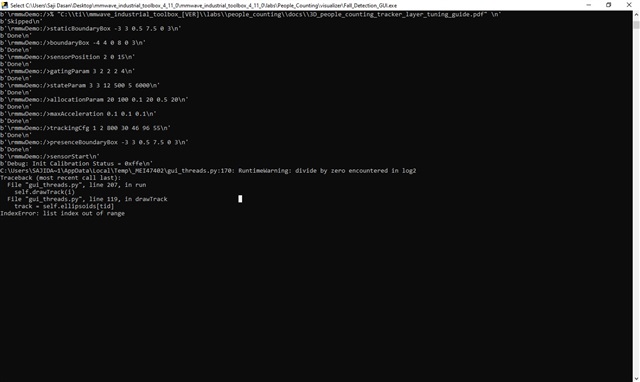Click the 'trackingCfg 1 2 800 30 46 96 55' line
This screenshot has height=382, width=640.
(85, 128)
